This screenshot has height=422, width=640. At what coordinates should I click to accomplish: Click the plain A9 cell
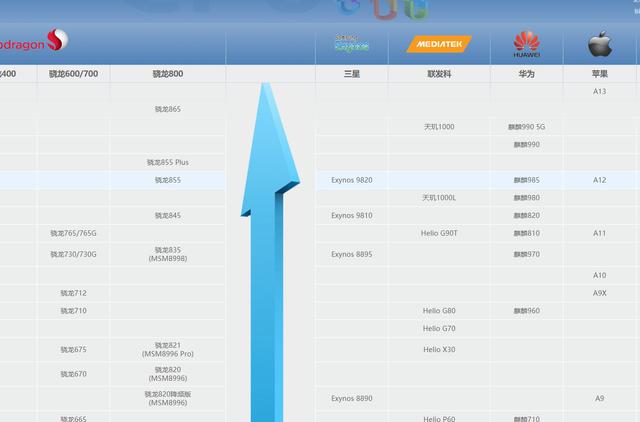coord(600,398)
